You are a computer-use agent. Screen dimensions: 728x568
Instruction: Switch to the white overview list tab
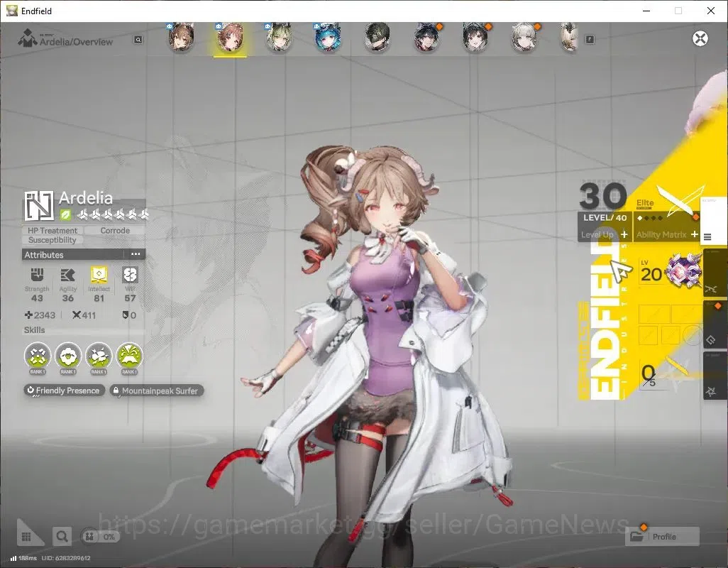point(713,221)
